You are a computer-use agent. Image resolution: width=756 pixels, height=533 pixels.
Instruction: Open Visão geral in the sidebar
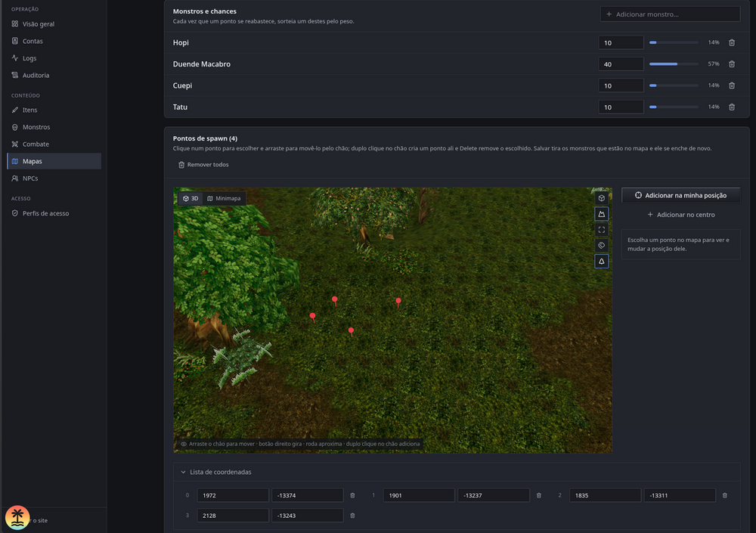pos(54,24)
